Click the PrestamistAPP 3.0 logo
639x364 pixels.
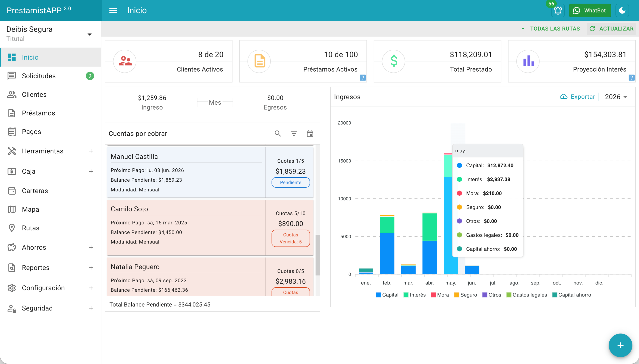tap(39, 10)
